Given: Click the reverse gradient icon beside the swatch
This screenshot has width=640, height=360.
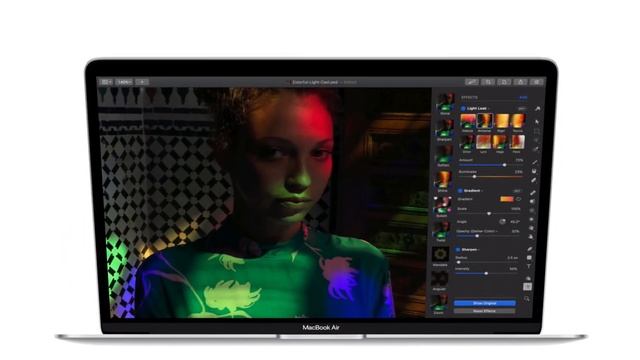Looking at the screenshot, I should (x=518, y=199).
